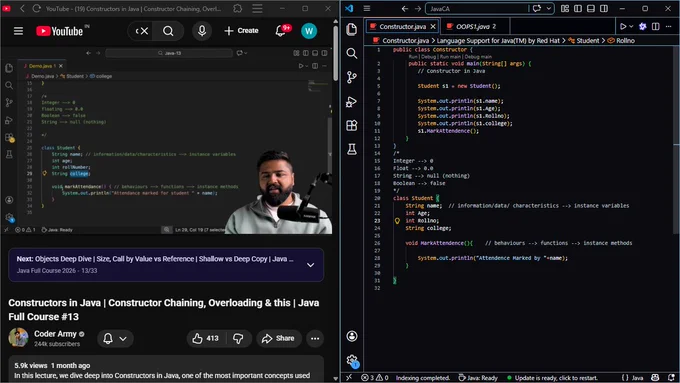680x383 pixels.
Task: Open the YouTube hamburger guide menu
Action: click(x=18, y=31)
